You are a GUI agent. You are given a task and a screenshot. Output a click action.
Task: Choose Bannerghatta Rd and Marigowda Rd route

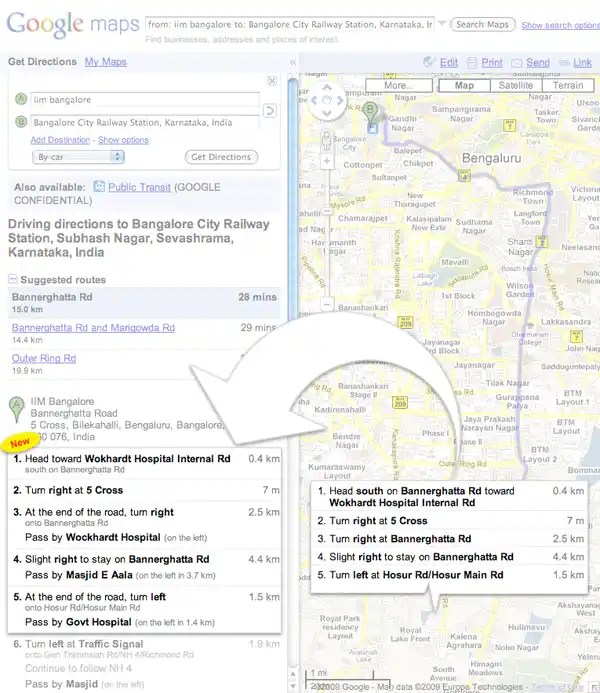[x=93, y=328]
